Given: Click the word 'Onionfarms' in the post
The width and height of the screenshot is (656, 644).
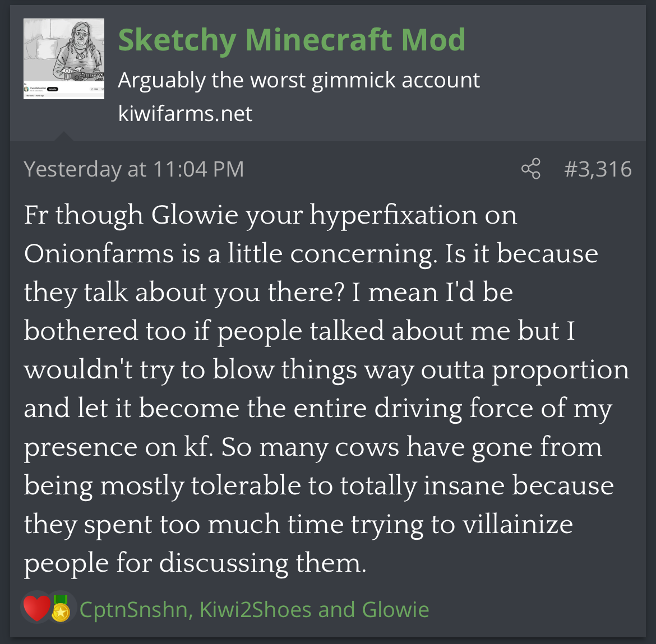Looking at the screenshot, I should click(99, 253).
